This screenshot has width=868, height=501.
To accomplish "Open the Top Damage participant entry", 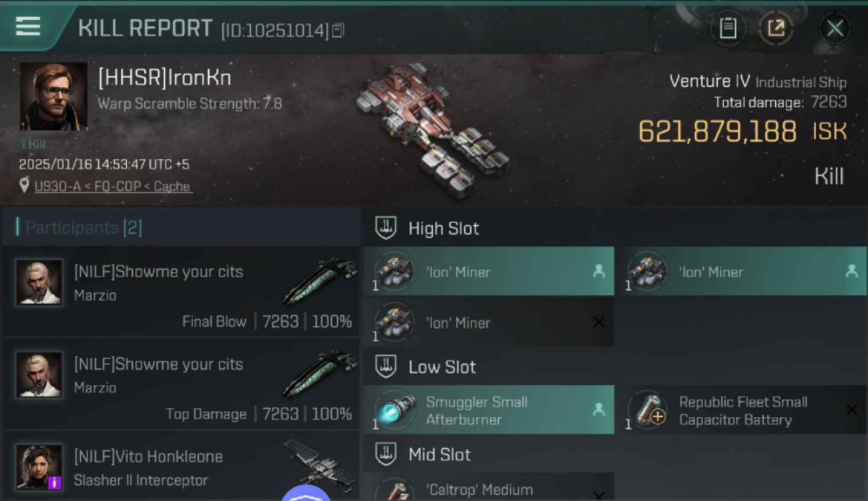I will [180, 384].
